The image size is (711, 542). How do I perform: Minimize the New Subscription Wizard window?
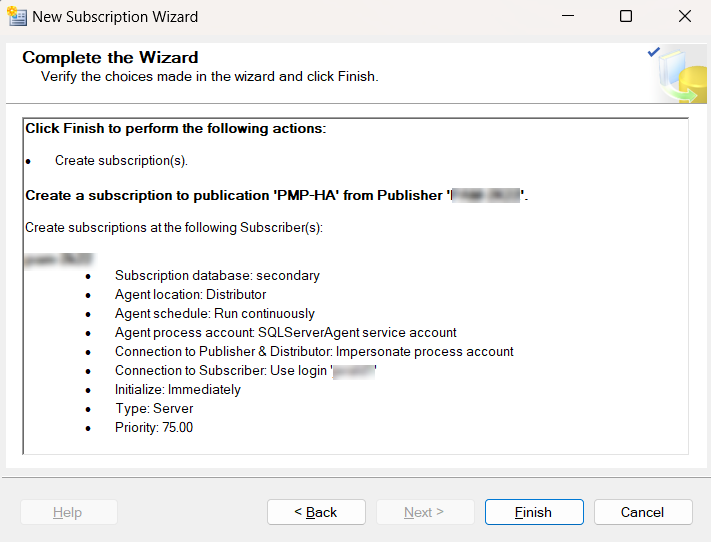[568, 16]
